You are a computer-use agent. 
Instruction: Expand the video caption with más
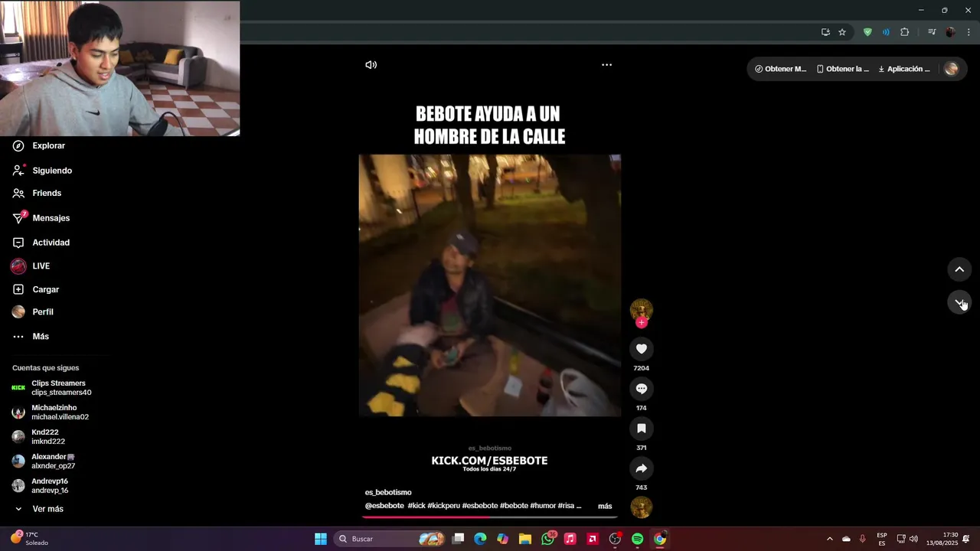click(x=605, y=506)
